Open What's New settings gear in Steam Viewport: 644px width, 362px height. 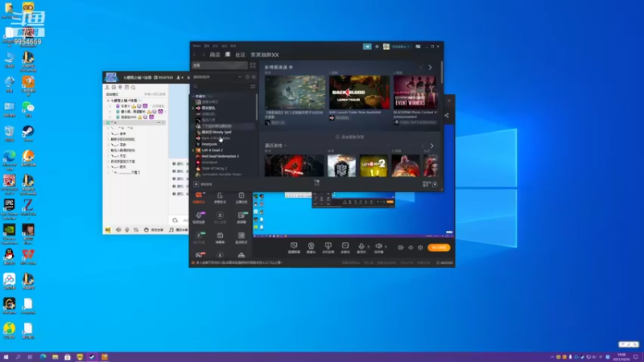coord(291,67)
